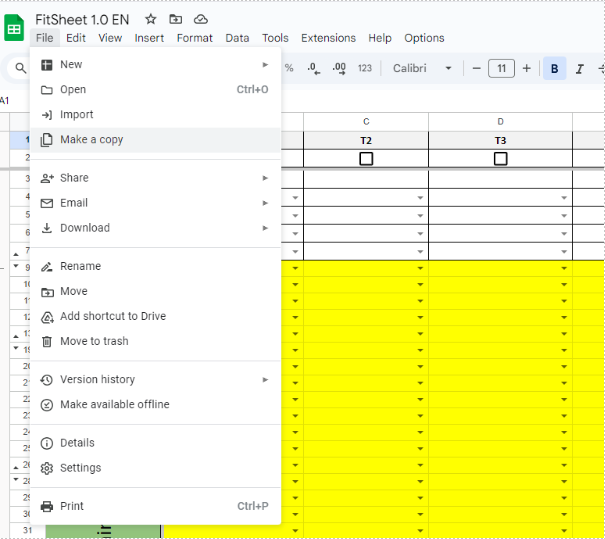Tick the checkbox under T2
605x539 pixels.
(x=366, y=159)
